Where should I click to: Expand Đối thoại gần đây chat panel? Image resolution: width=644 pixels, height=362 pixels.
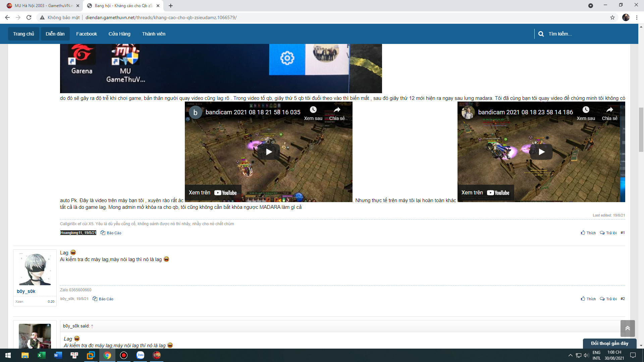(609, 343)
